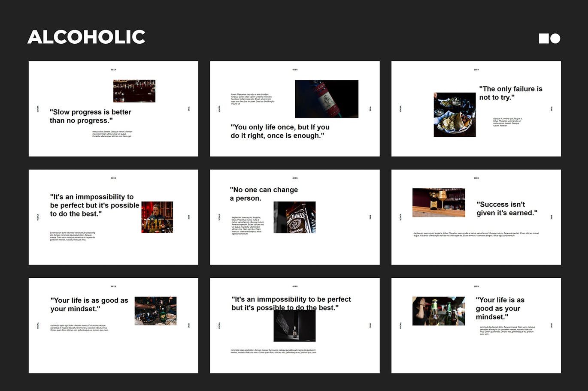The width and height of the screenshot is (588, 391).
Task: Click the "No one can change a person" quote
Action: click(x=264, y=194)
